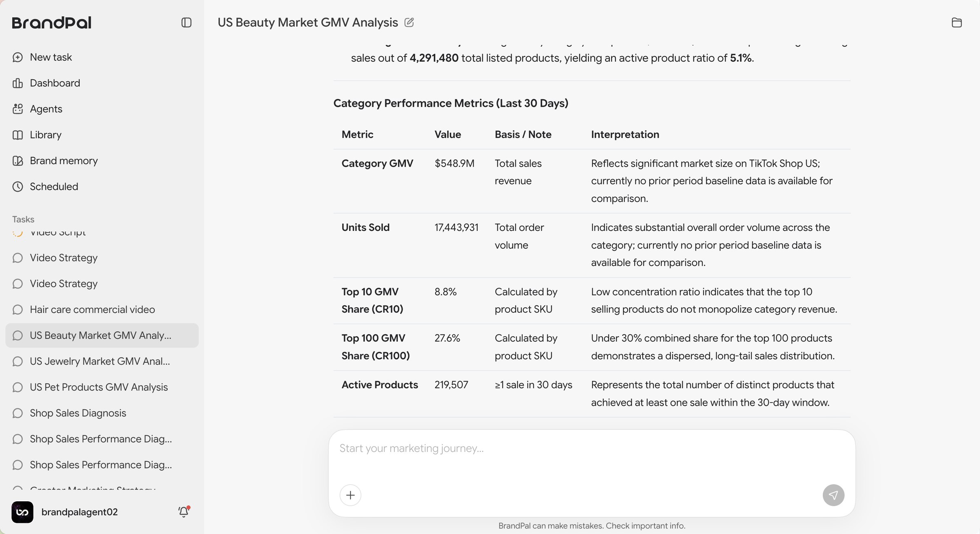Viewport: 980px width, 534px height.
Task: Collapse the sidebar panel icon
Action: click(186, 22)
